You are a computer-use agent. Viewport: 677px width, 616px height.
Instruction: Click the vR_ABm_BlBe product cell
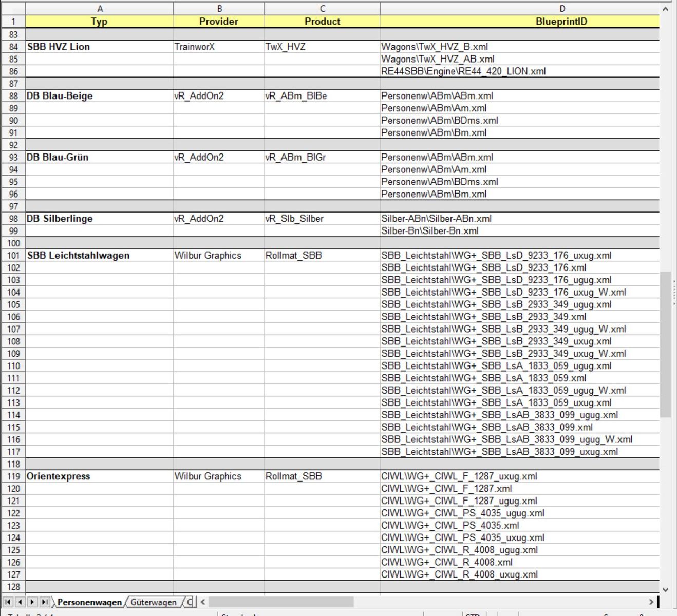(x=323, y=96)
